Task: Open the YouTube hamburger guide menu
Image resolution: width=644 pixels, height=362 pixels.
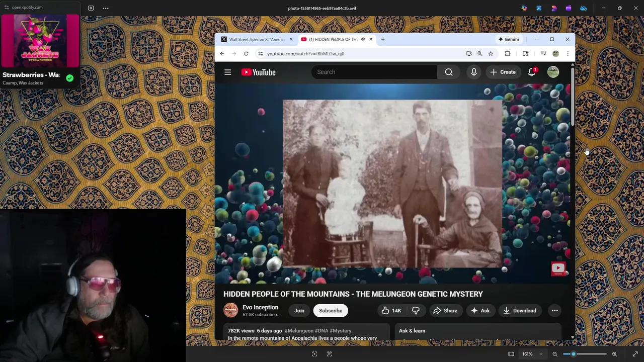Action: (x=228, y=72)
